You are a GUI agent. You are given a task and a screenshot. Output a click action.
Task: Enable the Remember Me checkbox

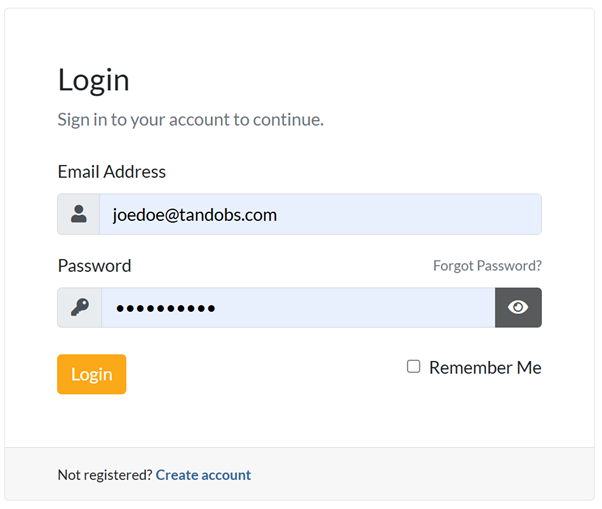pos(413,367)
